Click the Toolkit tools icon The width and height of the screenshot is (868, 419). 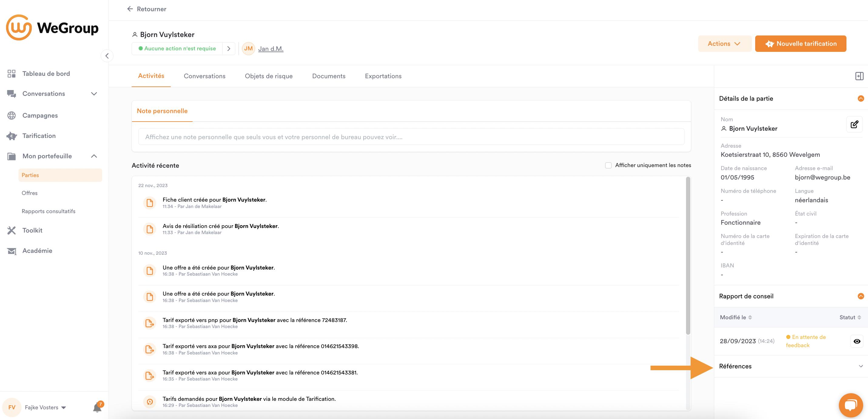[x=12, y=230]
